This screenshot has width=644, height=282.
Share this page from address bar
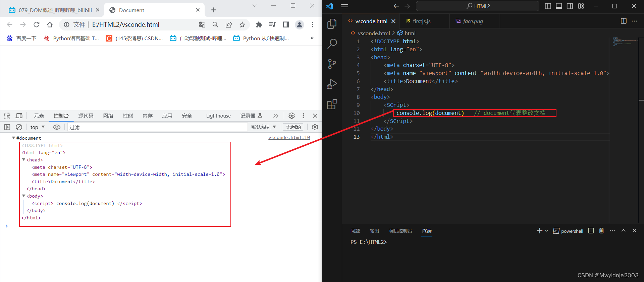coord(229,24)
